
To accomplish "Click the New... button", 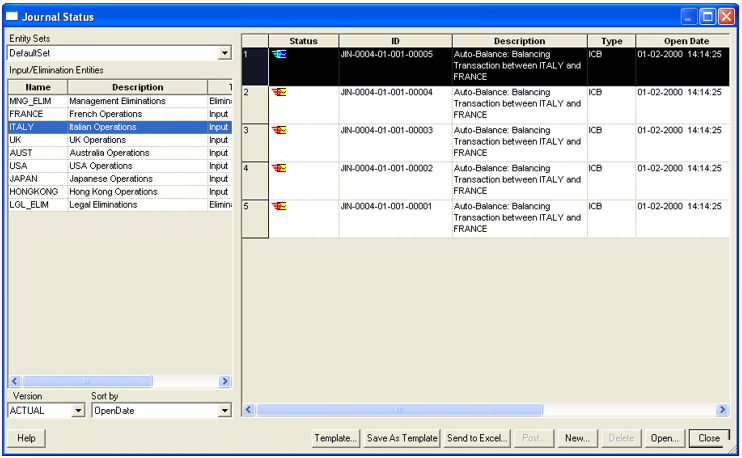I will pos(577,438).
